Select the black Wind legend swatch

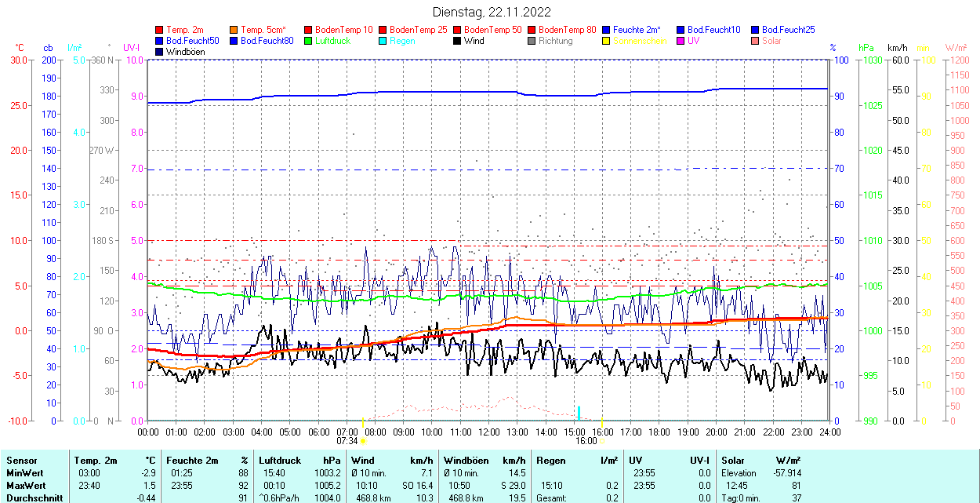click(x=457, y=41)
